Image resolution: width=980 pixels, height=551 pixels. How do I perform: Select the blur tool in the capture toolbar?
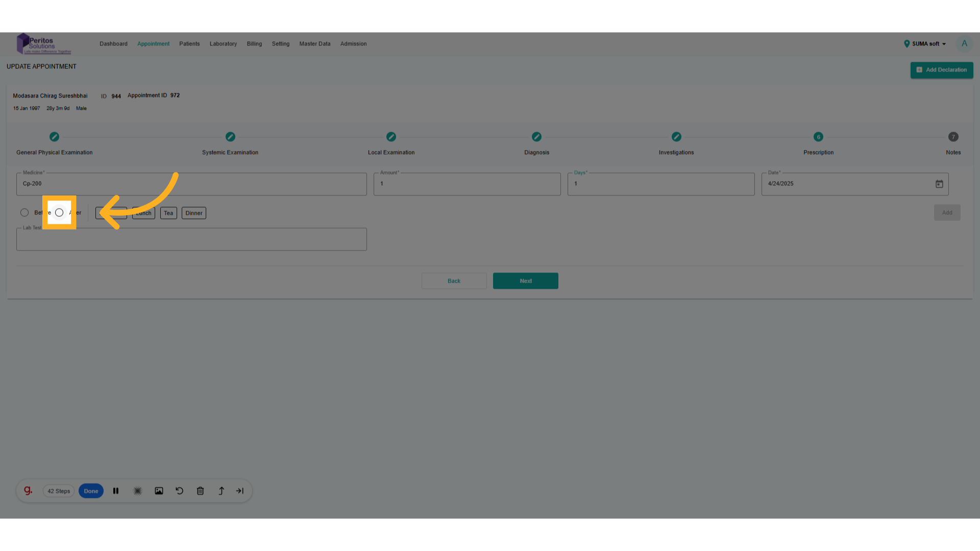point(137,491)
